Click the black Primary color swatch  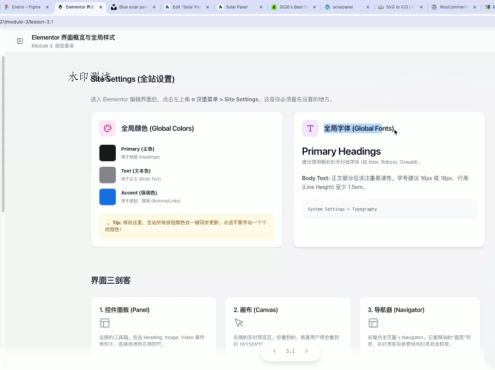(x=107, y=153)
